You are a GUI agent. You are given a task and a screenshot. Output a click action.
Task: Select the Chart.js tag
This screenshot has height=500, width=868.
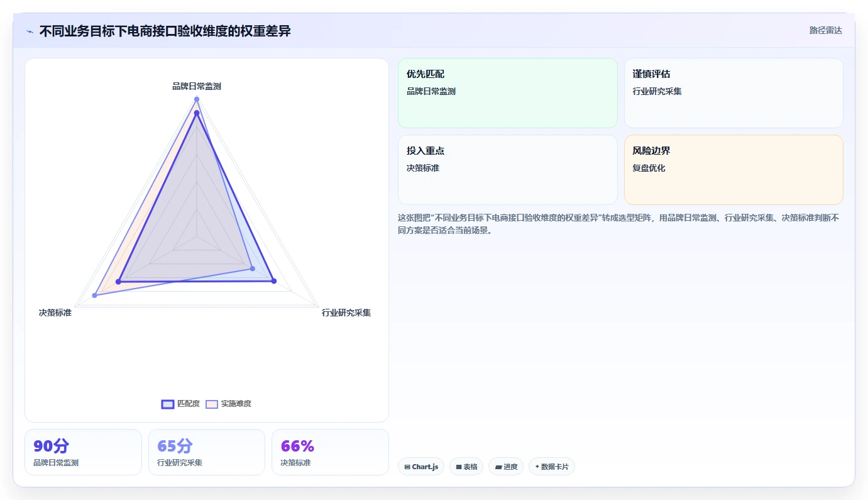coord(421,467)
